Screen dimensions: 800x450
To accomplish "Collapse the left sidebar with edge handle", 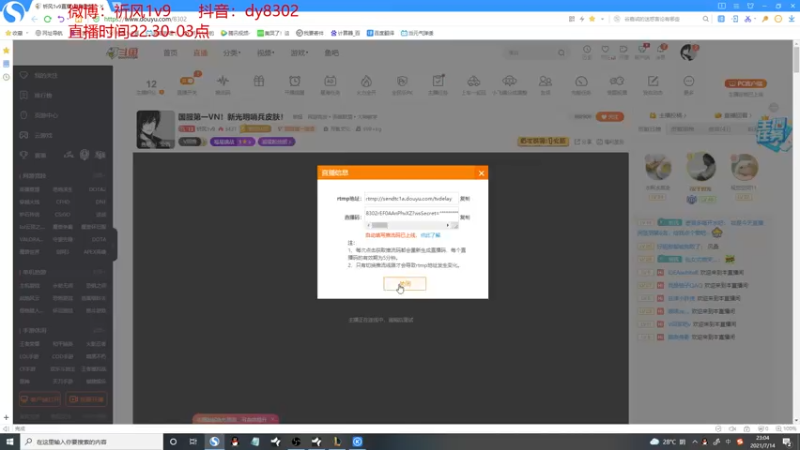I will pos(115,245).
